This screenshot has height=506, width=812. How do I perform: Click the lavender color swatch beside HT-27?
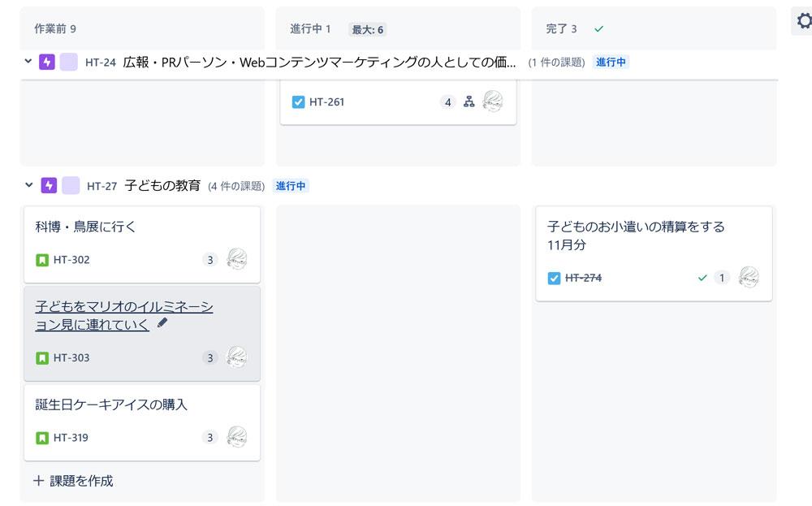coord(71,185)
